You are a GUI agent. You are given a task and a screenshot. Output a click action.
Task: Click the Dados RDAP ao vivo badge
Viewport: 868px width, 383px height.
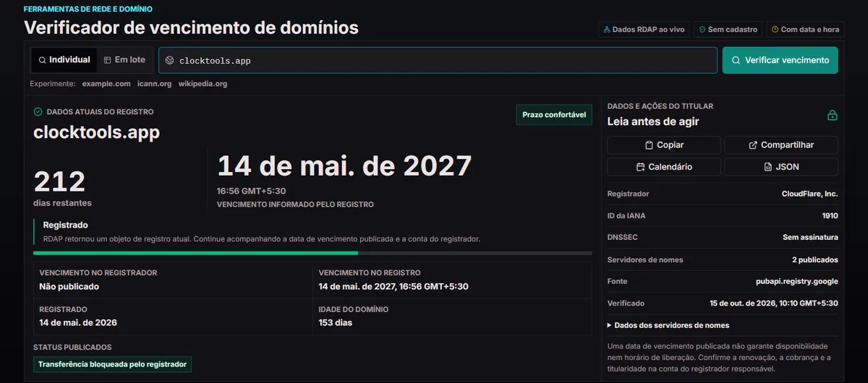click(x=644, y=30)
